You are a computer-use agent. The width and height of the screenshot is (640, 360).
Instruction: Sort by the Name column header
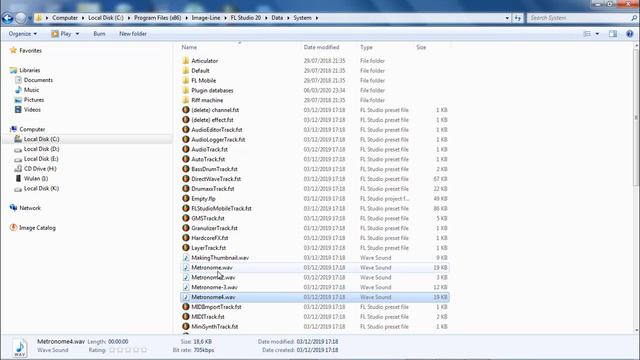[x=189, y=47]
